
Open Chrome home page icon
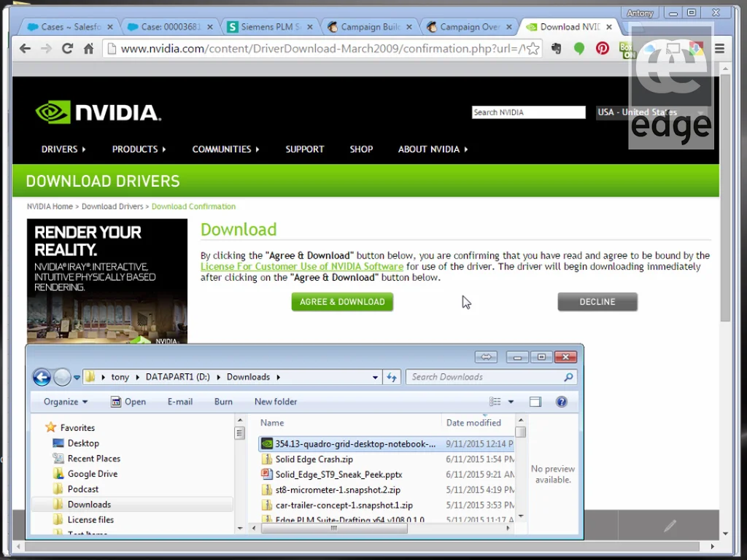(x=88, y=48)
